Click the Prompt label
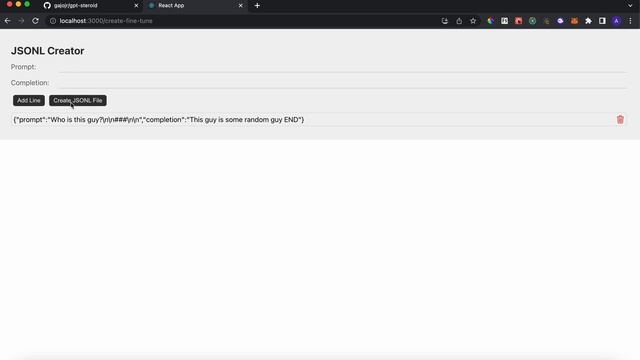This screenshot has height=360, width=640. [x=23, y=67]
